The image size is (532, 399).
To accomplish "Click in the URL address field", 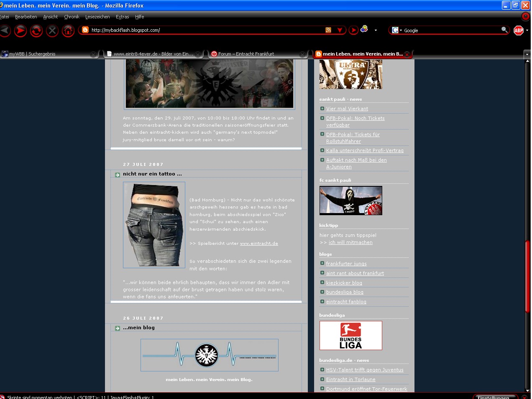I will coord(205,30).
